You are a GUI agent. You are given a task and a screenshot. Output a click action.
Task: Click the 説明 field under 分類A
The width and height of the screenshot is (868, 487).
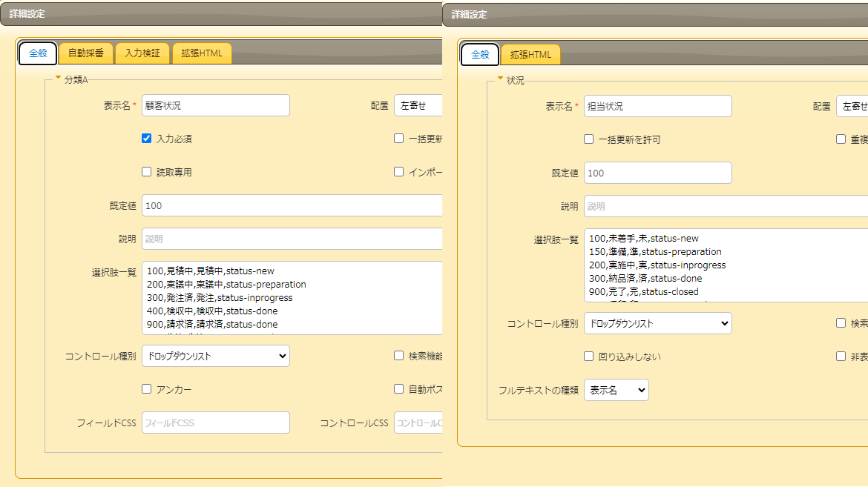pyautogui.click(x=291, y=239)
